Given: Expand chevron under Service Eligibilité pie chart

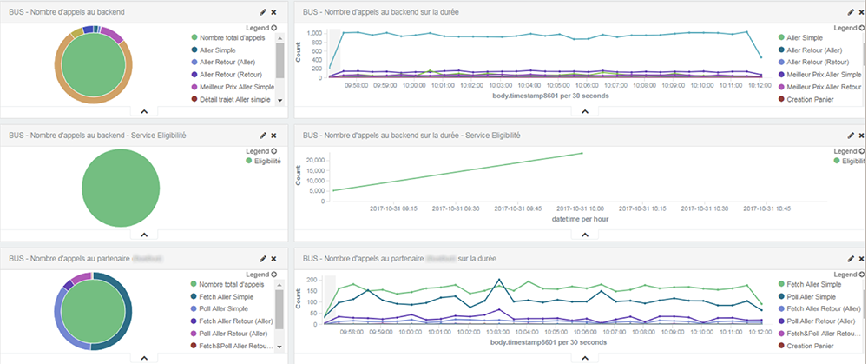Looking at the screenshot, I should (x=144, y=235).
